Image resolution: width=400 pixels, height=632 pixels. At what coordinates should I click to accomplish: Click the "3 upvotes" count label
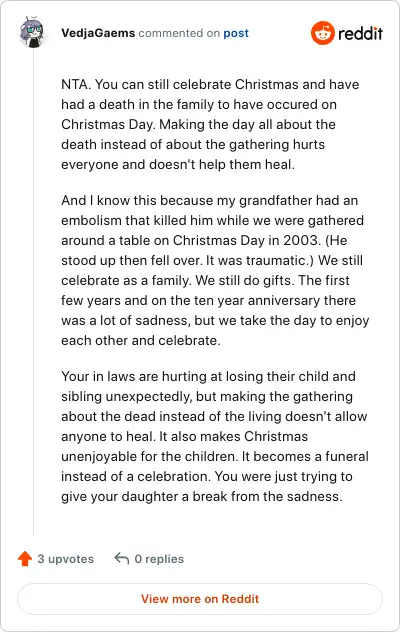[x=65, y=559]
